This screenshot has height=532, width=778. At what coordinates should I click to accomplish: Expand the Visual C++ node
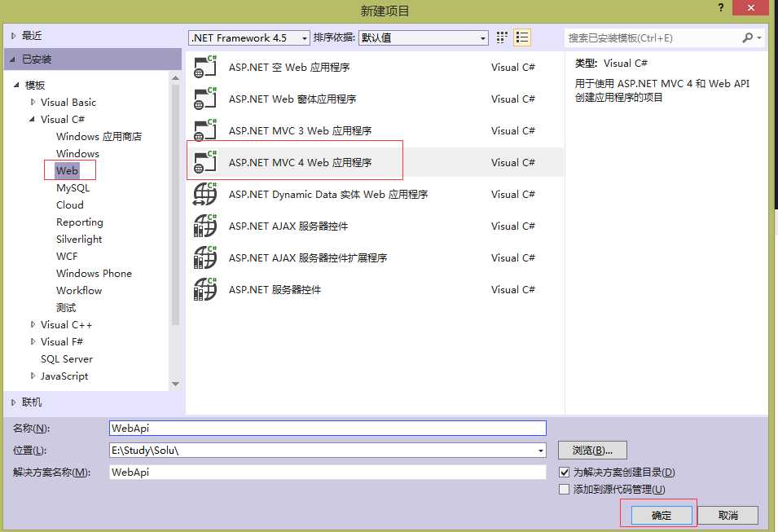click(33, 324)
